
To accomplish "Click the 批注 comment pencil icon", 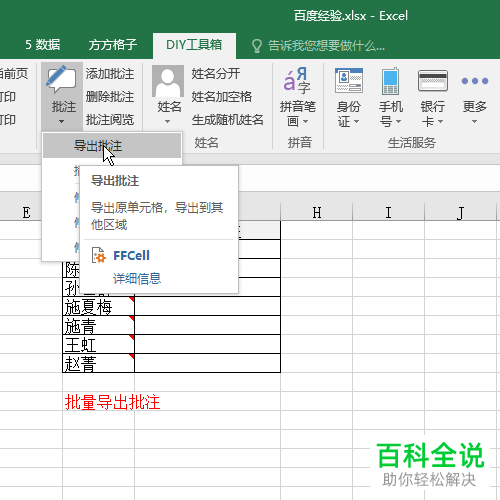I will 62,79.
